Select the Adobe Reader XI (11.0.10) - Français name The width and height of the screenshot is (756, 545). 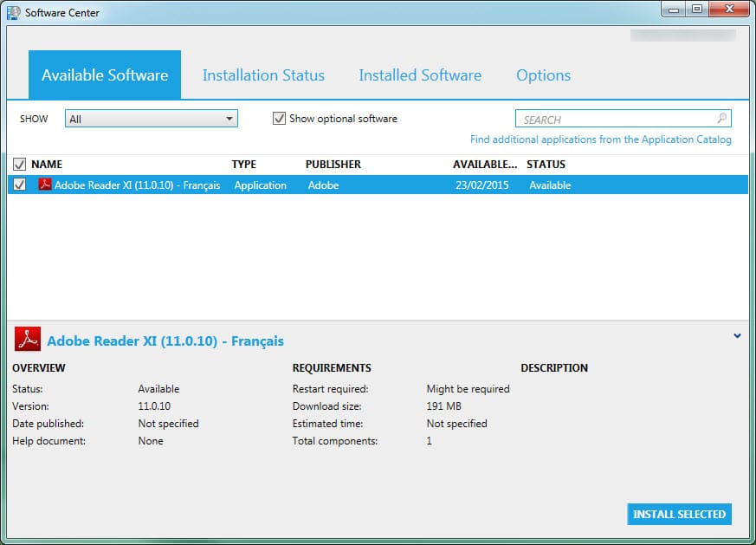[138, 185]
